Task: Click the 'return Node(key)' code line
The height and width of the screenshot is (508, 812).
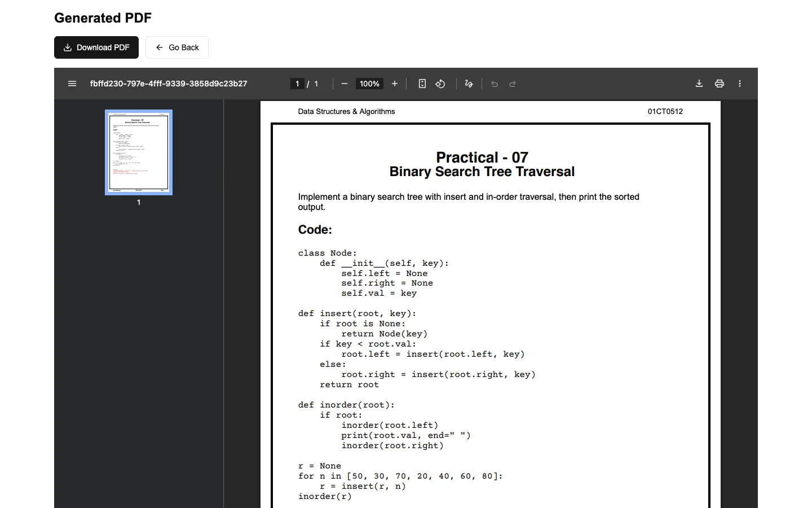Action: click(384, 334)
